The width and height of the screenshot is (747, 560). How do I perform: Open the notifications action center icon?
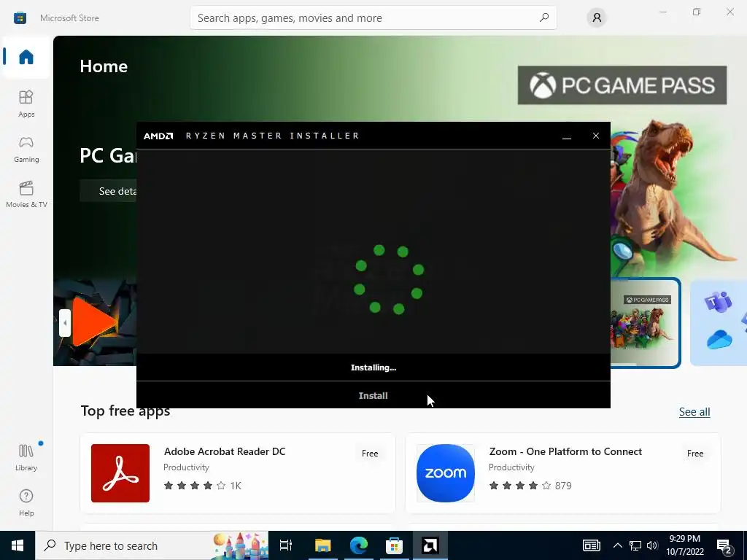724,545
